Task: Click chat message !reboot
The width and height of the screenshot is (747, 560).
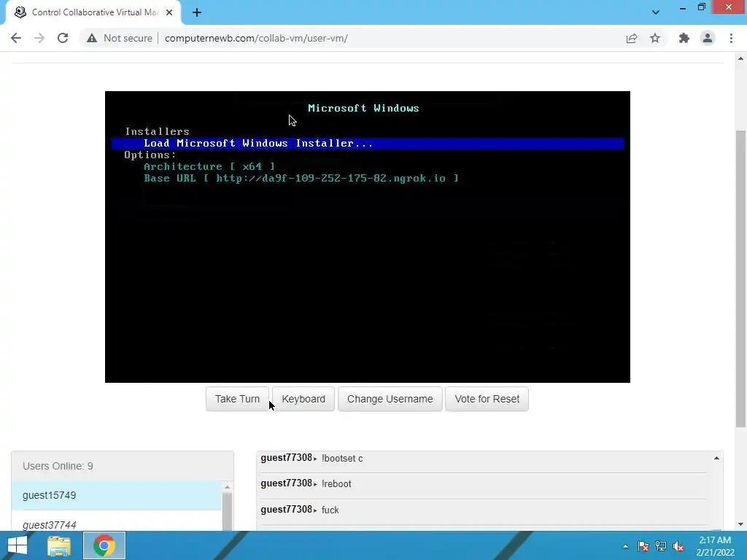Action: click(336, 484)
